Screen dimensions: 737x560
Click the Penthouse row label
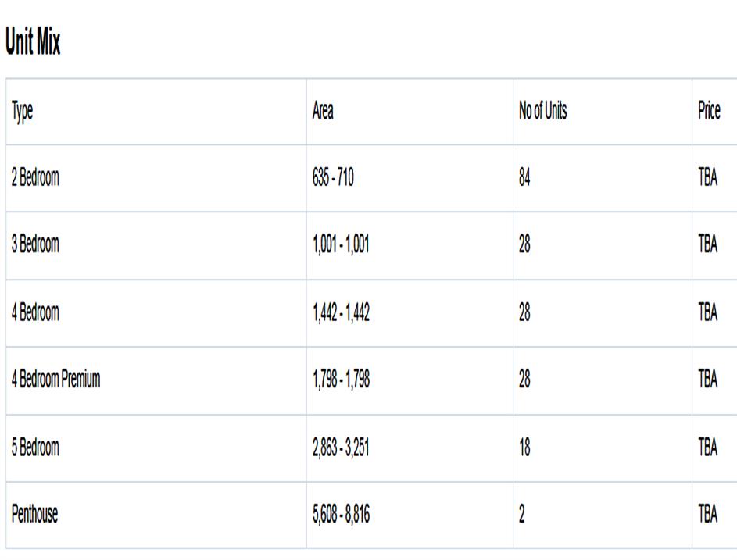tap(34, 515)
